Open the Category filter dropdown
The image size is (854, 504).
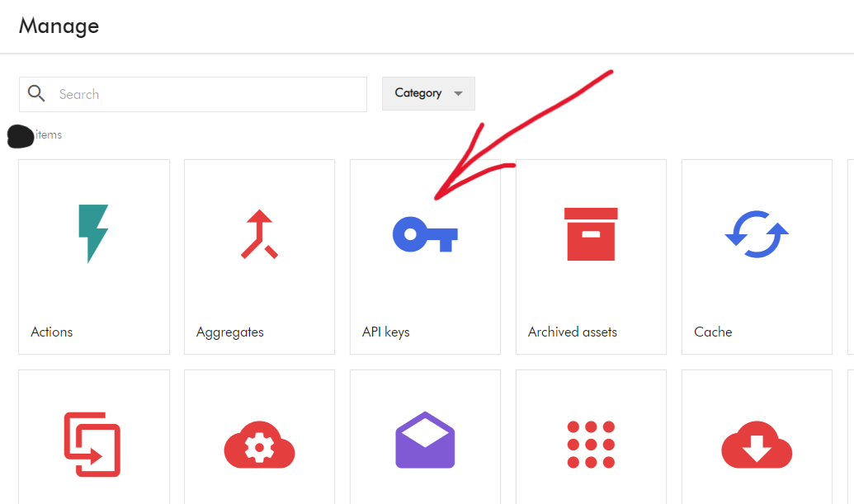click(428, 93)
